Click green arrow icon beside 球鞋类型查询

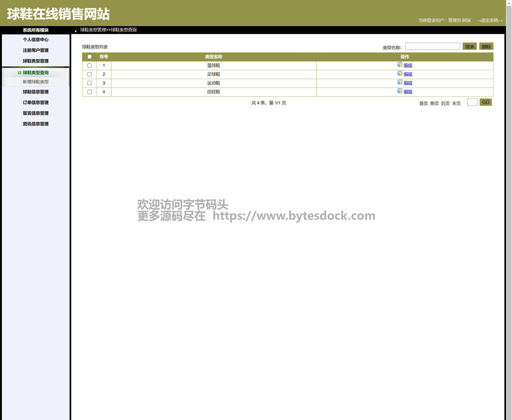(x=19, y=73)
